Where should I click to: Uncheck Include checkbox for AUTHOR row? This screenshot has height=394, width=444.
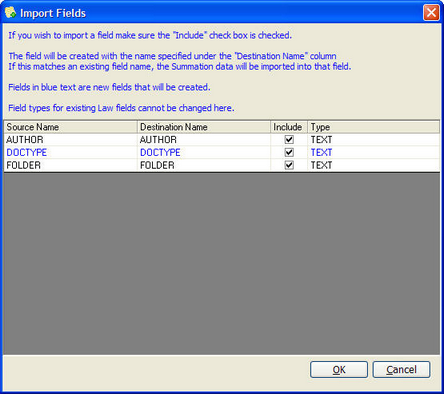click(x=289, y=140)
